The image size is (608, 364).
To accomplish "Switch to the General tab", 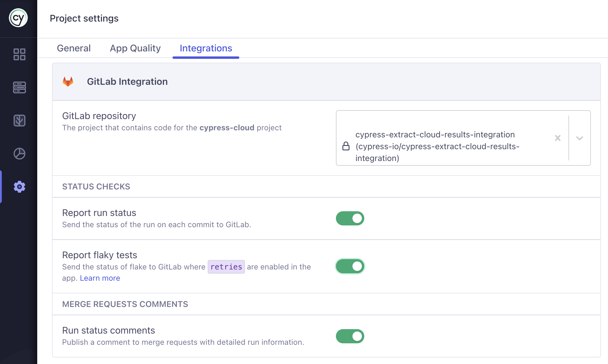I will [74, 48].
